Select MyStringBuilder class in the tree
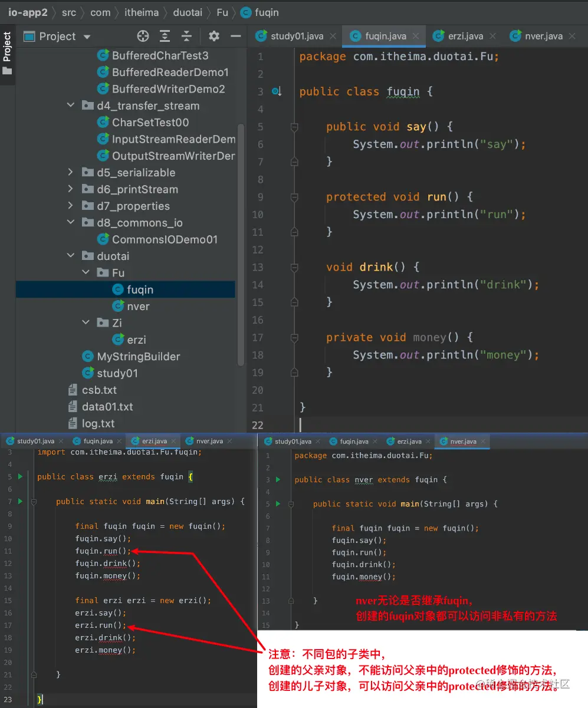This screenshot has width=588, height=708. (x=131, y=357)
